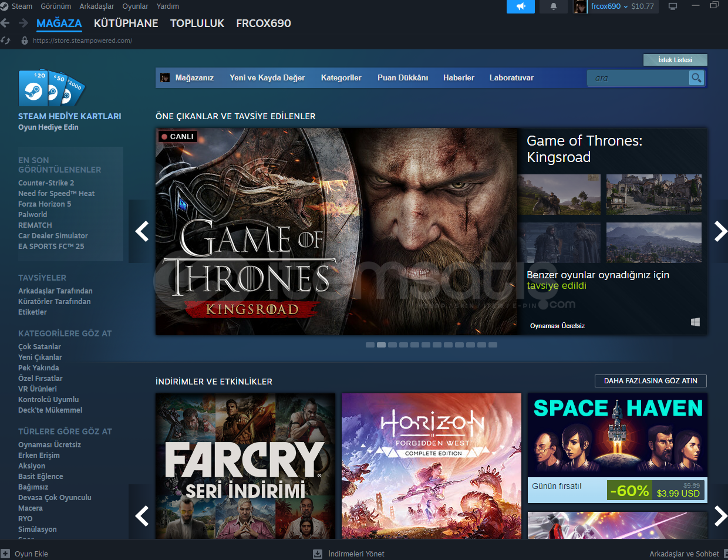Switch to Big Picture mode via monitor icon
Viewport: 728px width, 560px height.
[673, 6]
